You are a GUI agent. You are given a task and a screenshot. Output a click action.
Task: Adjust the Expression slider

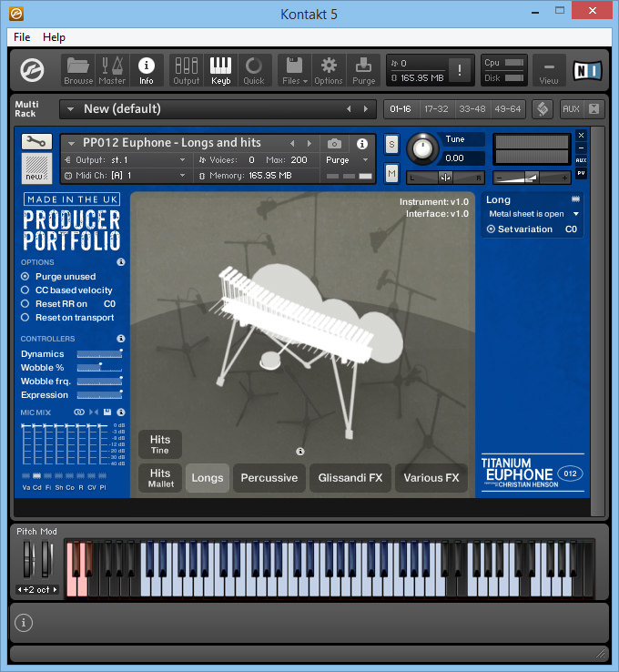[x=100, y=394]
